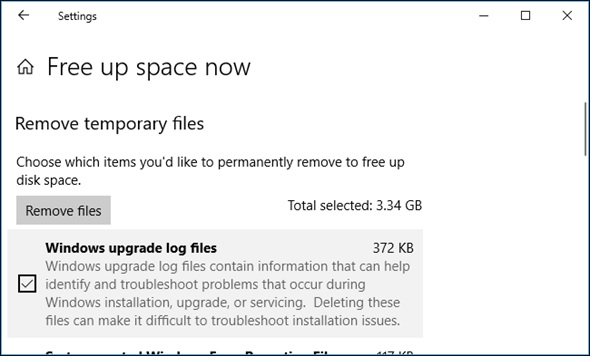The image size is (597, 362).
Task: Maximize the Settings window
Action: (x=525, y=16)
